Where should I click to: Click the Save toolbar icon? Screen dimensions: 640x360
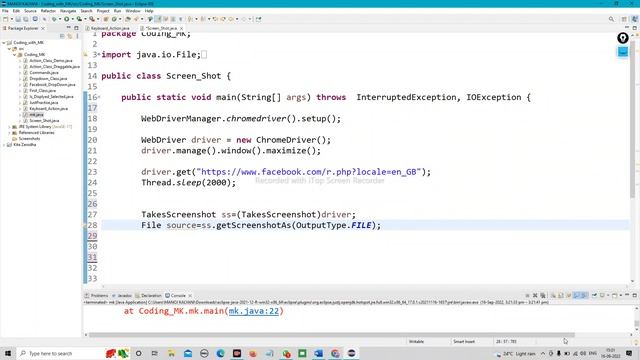pyautogui.click(x=18, y=19)
